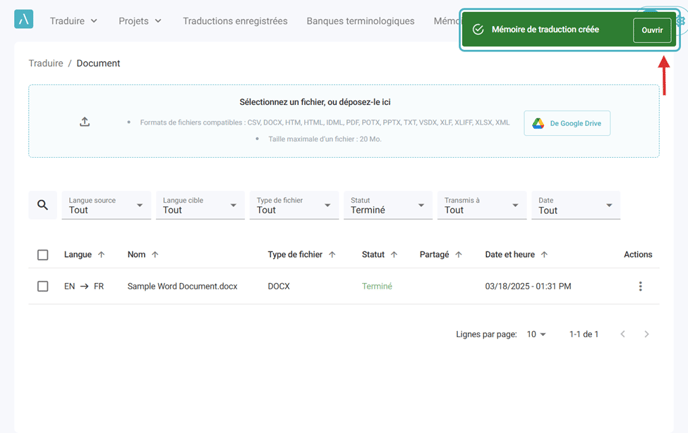Sort by Nom column arrow
The image size is (688, 433).
pos(155,255)
